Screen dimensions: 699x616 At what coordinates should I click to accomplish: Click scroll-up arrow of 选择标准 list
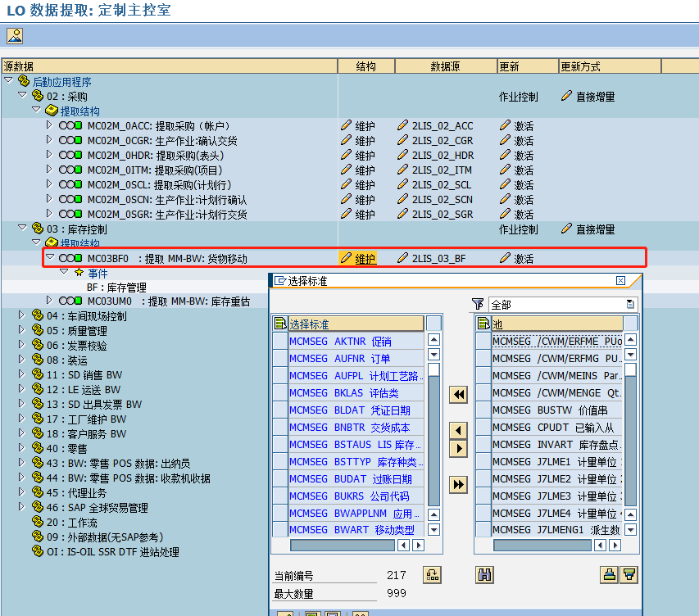coord(433,340)
